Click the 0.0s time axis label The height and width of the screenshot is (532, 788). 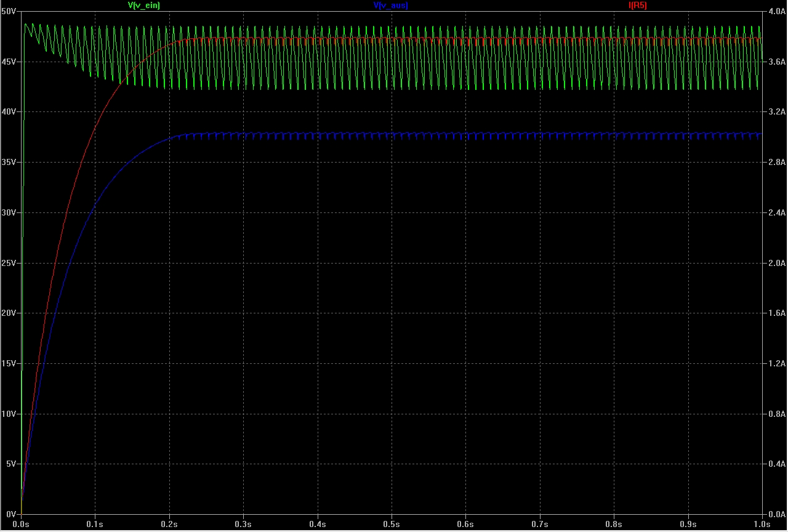pyautogui.click(x=22, y=525)
